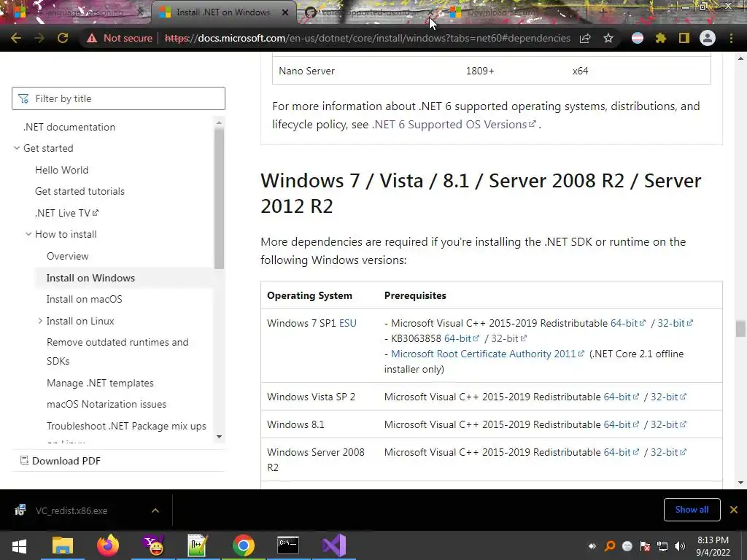Viewport: 747px width, 560px height.
Task: Open the ESU link for Windows 7 SP1
Action: pyautogui.click(x=348, y=323)
